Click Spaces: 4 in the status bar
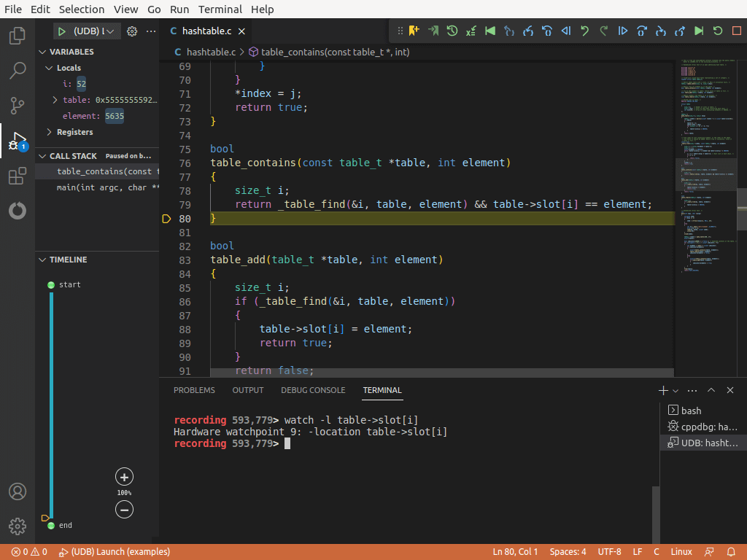The image size is (747, 560). 568,552
